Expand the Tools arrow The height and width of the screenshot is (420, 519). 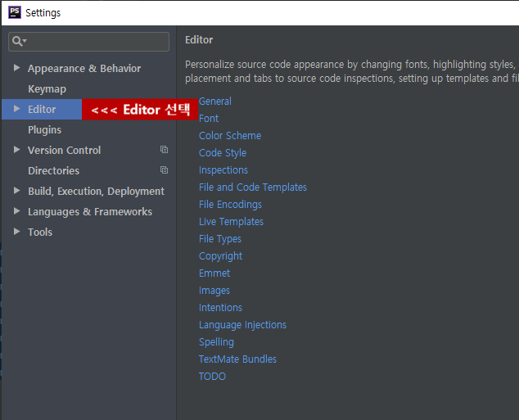point(16,232)
